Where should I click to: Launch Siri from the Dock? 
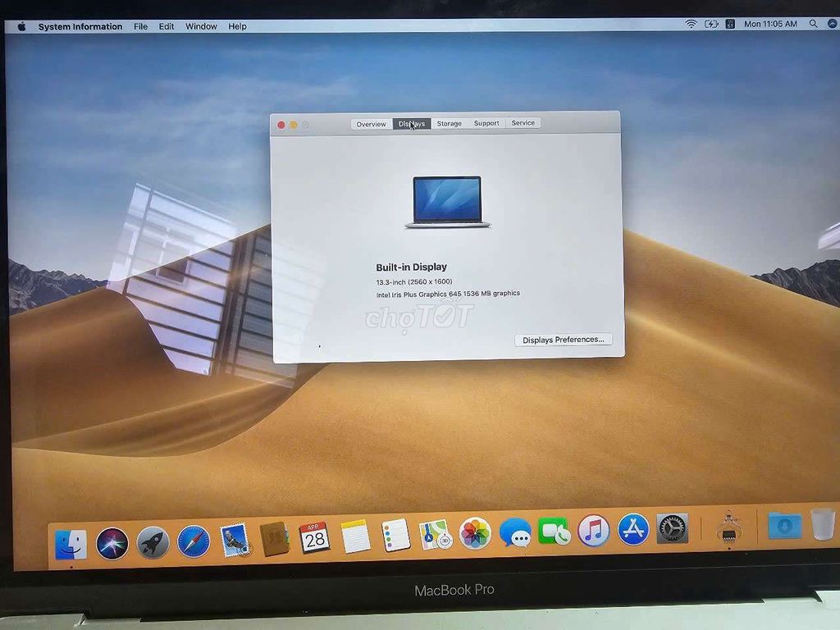112,543
